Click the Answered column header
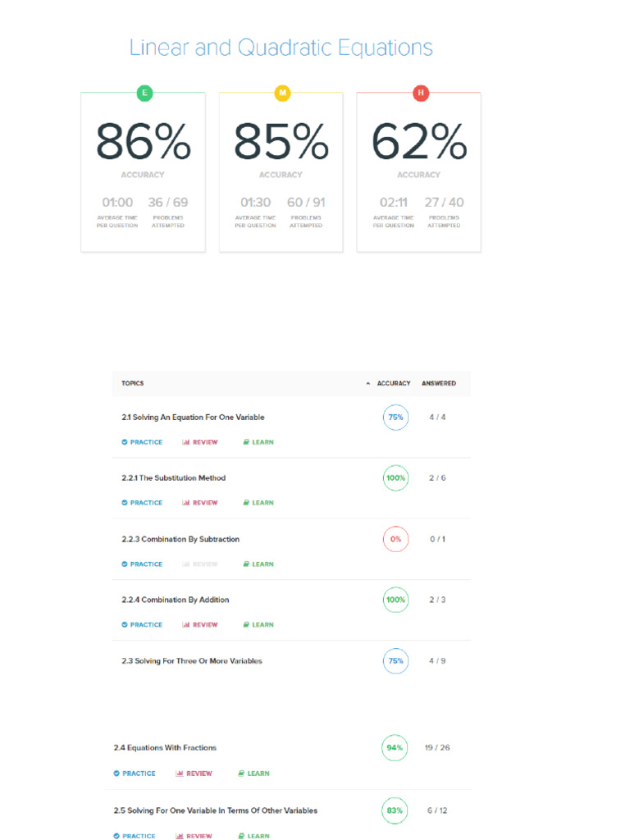The image size is (630, 840). (x=439, y=383)
